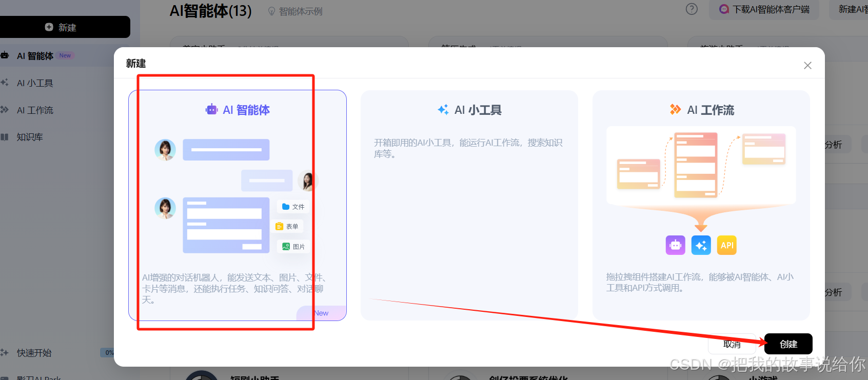Click the AI 智能体 robot icon in card title

point(212,109)
